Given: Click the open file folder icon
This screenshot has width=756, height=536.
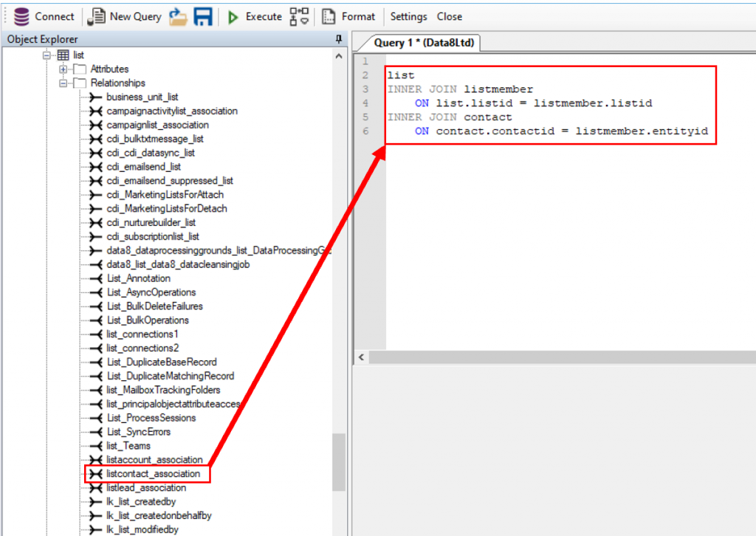Looking at the screenshot, I should (178, 16).
